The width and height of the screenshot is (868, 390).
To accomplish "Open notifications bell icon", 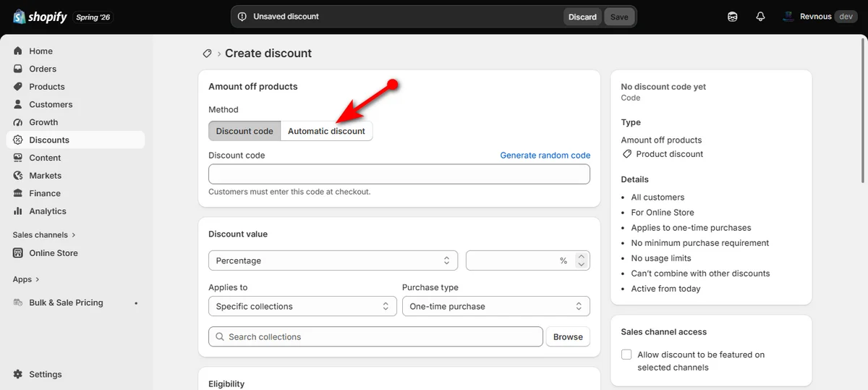I will pyautogui.click(x=760, y=17).
